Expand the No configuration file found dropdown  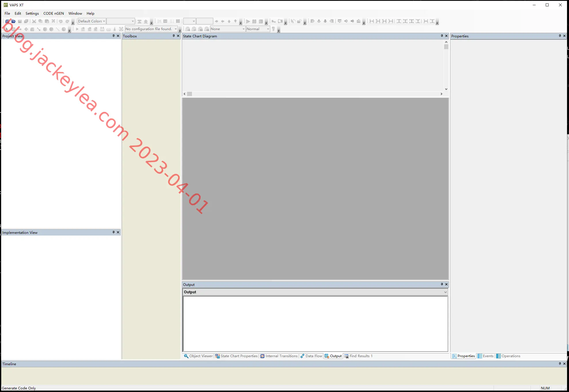click(x=151, y=29)
